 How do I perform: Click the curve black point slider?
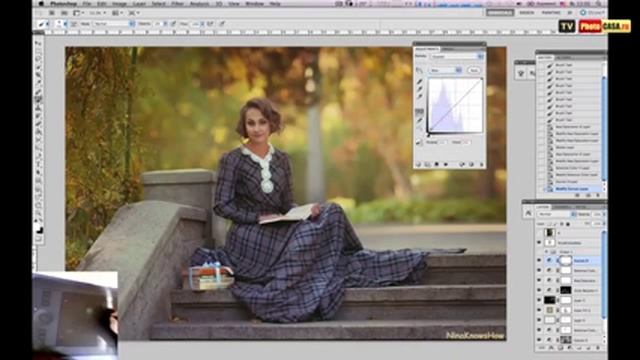point(429,135)
